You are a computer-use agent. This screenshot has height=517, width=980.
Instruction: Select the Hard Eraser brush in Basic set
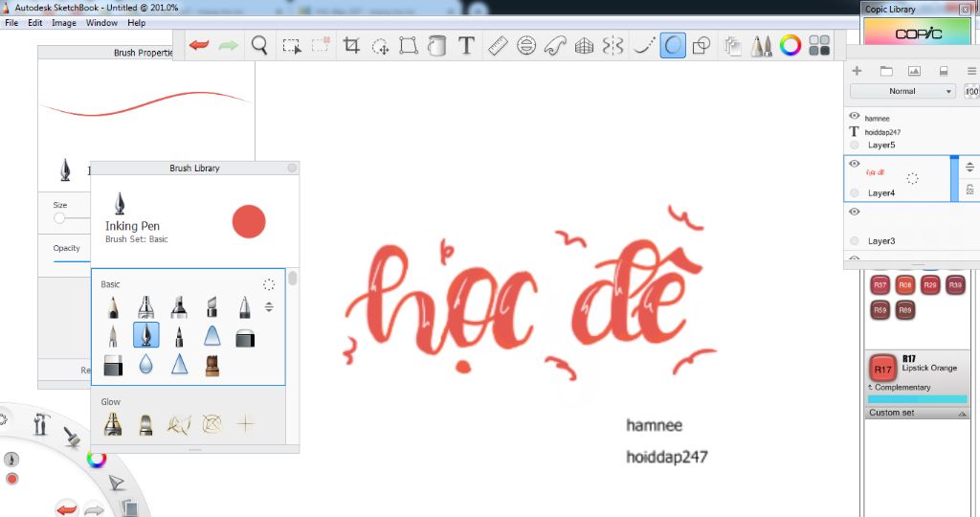(x=113, y=366)
